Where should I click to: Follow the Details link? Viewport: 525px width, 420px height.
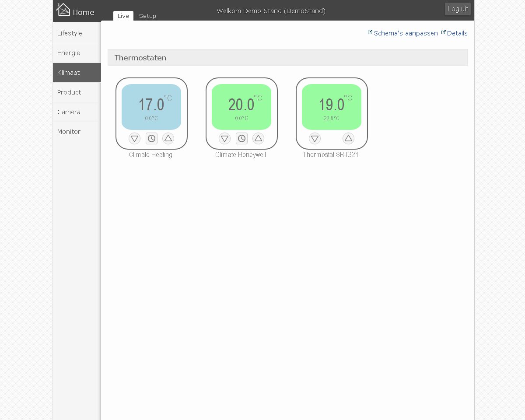pyautogui.click(x=457, y=33)
